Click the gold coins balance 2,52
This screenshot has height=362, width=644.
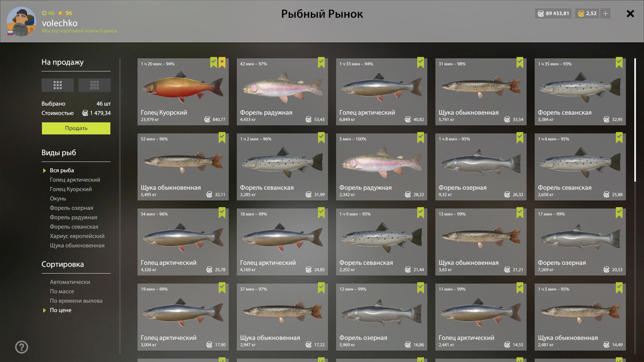(x=587, y=13)
